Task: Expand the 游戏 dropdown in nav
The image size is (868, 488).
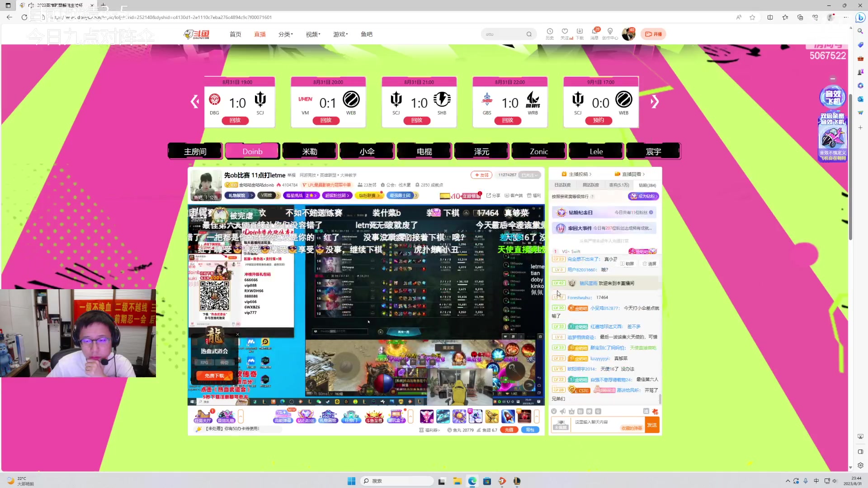Action: pos(340,34)
